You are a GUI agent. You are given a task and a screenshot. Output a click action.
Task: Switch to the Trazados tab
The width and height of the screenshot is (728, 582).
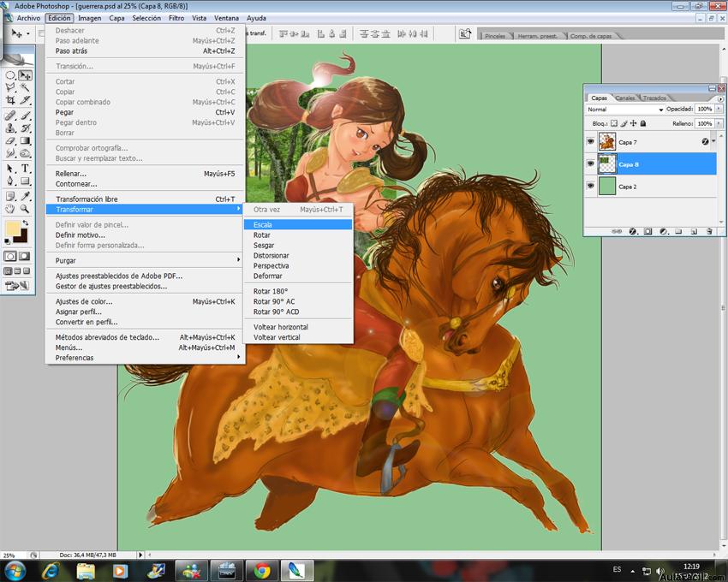point(654,98)
